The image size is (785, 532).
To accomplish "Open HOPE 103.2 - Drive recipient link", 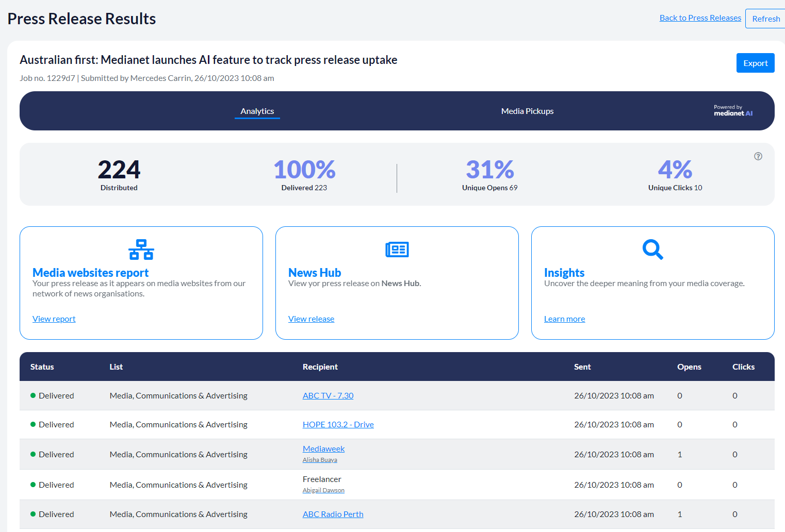I will (338, 424).
